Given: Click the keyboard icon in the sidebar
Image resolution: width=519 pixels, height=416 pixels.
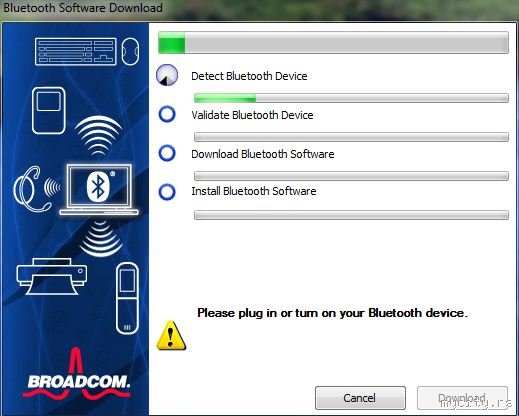Looking at the screenshot, I should tap(76, 51).
